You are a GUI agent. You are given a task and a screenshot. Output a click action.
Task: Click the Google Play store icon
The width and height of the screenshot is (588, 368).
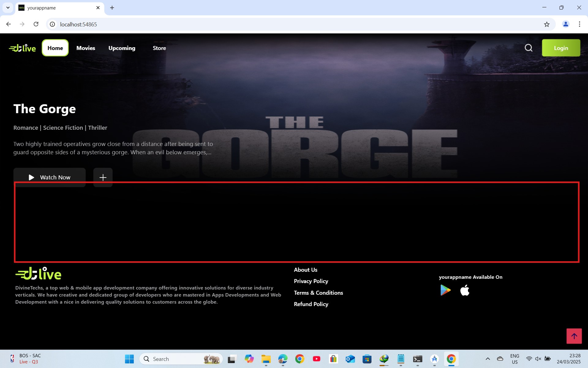(445, 290)
